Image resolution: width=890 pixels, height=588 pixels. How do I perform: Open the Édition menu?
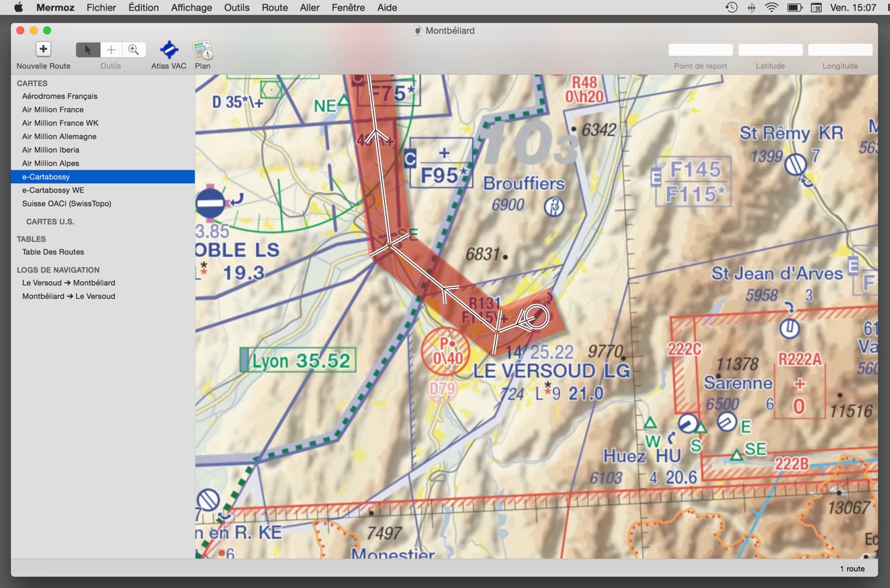(x=144, y=7)
